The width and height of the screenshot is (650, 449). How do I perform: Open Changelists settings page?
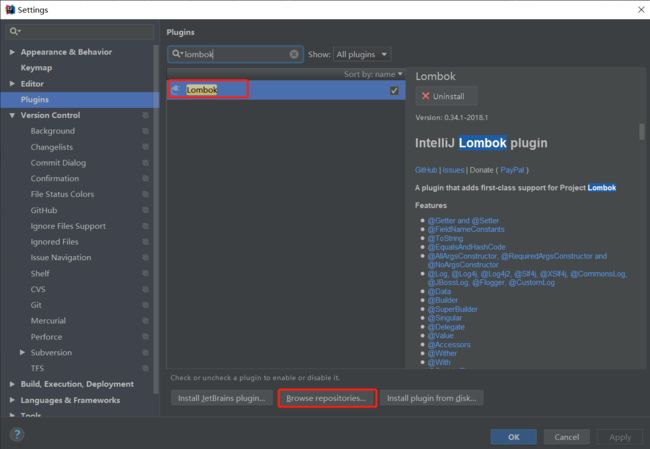(x=52, y=147)
